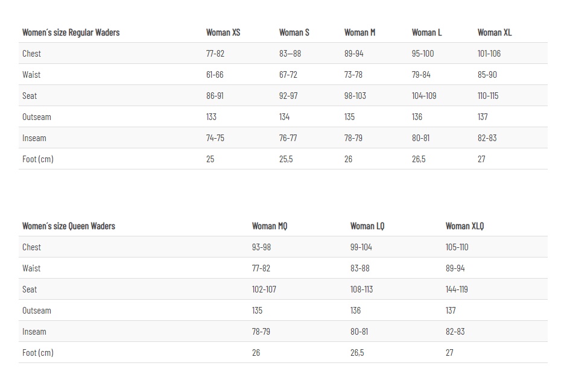Click the Woman LQ column header
The width and height of the screenshot is (567, 392).
coord(367,226)
